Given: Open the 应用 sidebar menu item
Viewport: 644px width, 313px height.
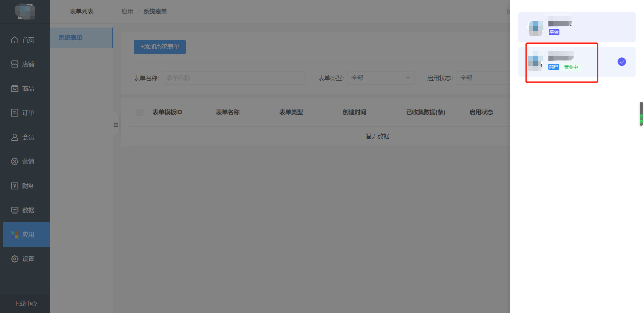Looking at the screenshot, I should (26, 235).
